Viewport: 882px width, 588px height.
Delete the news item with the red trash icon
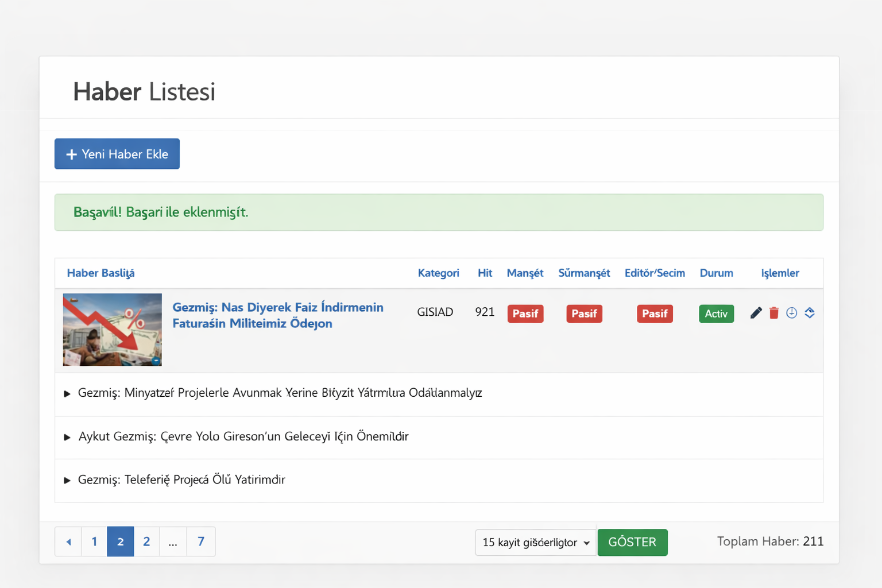pos(773,313)
